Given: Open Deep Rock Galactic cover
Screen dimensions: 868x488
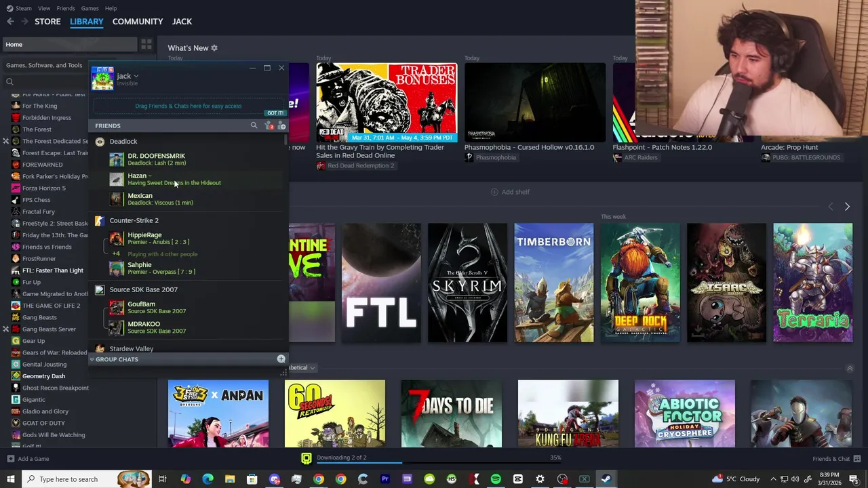Looking at the screenshot, I should pos(639,283).
